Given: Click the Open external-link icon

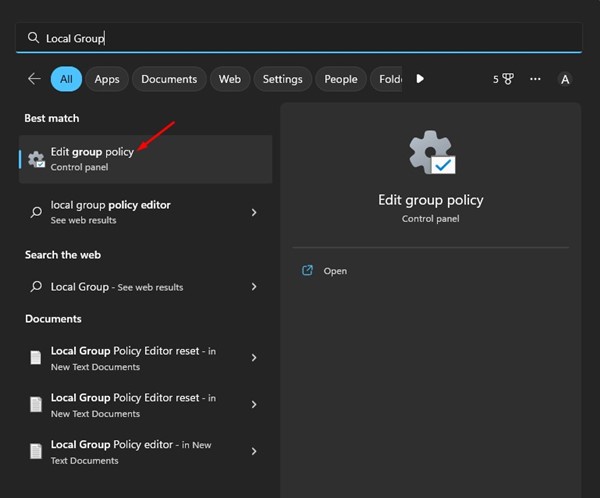Looking at the screenshot, I should click(308, 271).
